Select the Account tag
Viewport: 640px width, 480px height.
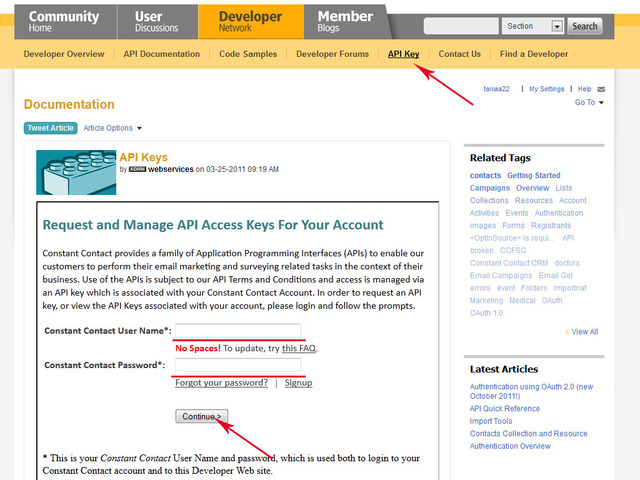[x=573, y=200]
